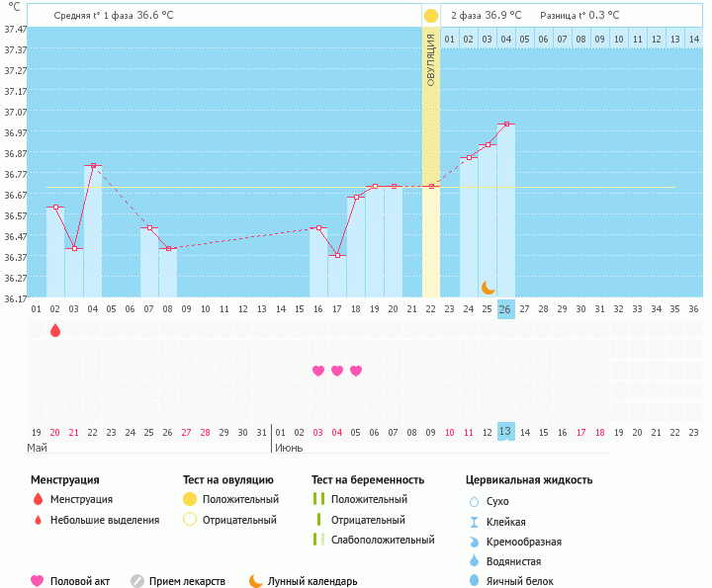Click the sticky cervical fluid legend icon
The width and height of the screenshot is (712, 588).
[x=475, y=521]
